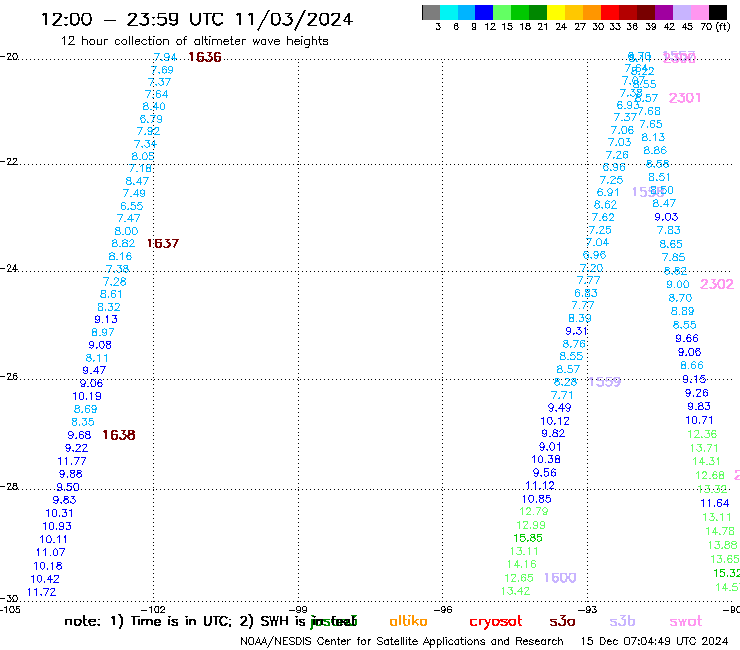
Task: Click the black swatch ending the color scale
Action: 718,12
